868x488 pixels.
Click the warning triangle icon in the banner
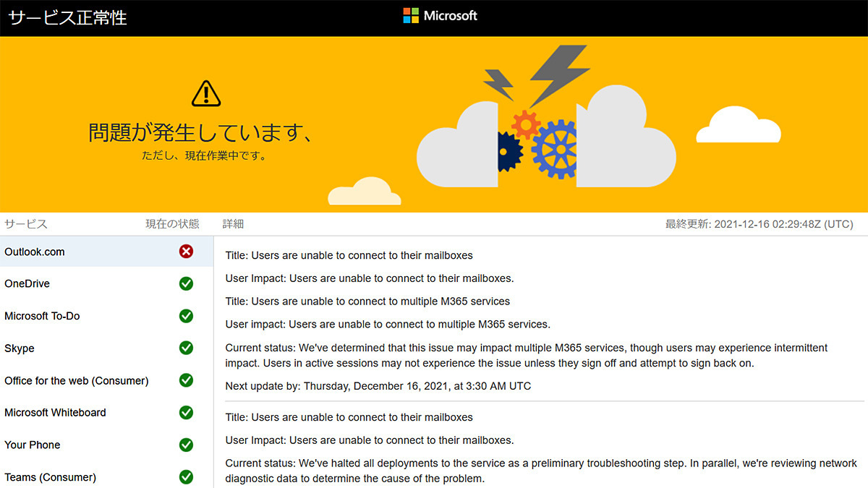click(206, 93)
